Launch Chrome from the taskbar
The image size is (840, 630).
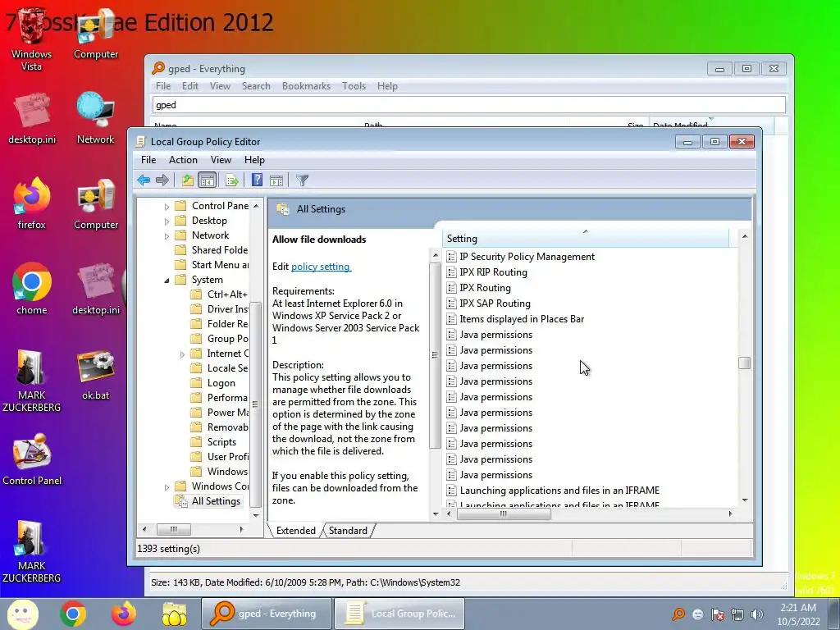click(x=73, y=614)
